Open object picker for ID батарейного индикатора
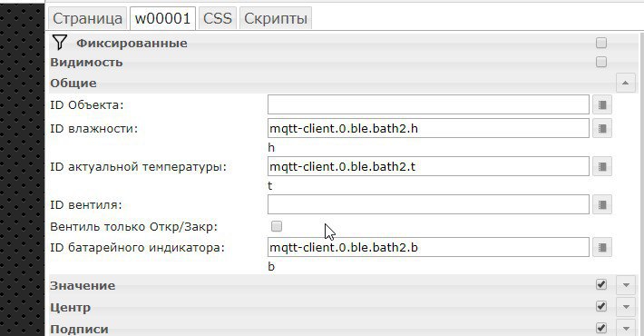 pyautogui.click(x=602, y=247)
